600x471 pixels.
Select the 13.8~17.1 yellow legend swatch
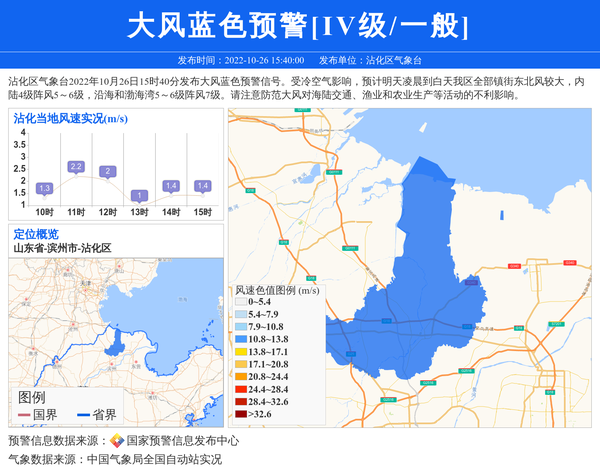[x=240, y=352]
